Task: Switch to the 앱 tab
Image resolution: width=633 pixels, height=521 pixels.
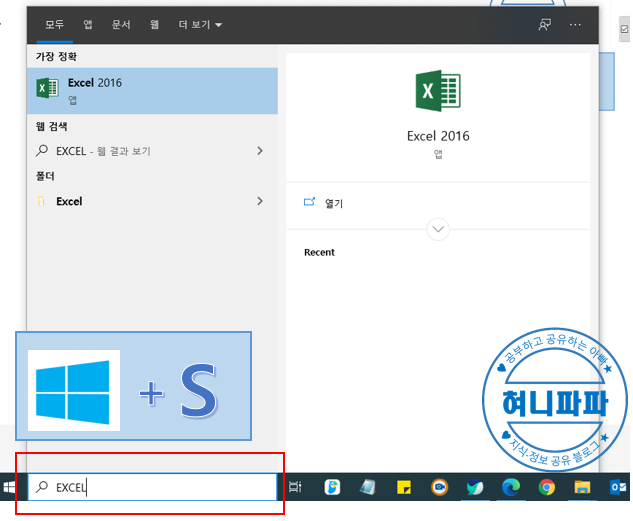Action: click(x=88, y=25)
